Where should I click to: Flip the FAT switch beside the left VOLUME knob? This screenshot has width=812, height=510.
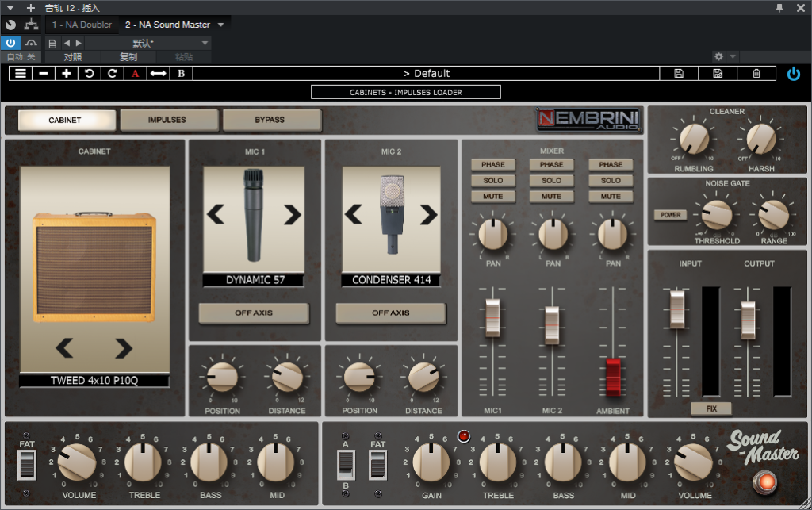[x=27, y=465]
